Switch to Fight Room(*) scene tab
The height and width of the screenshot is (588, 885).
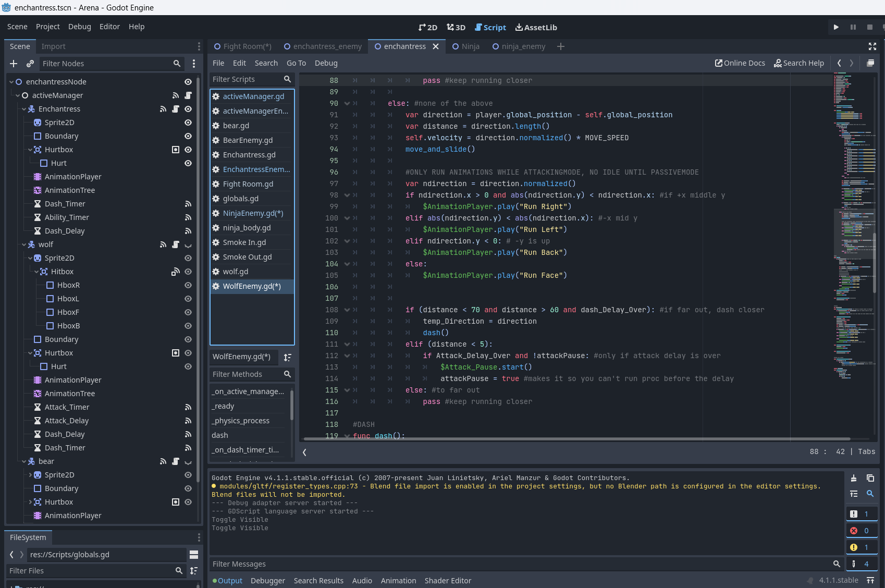(x=242, y=46)
